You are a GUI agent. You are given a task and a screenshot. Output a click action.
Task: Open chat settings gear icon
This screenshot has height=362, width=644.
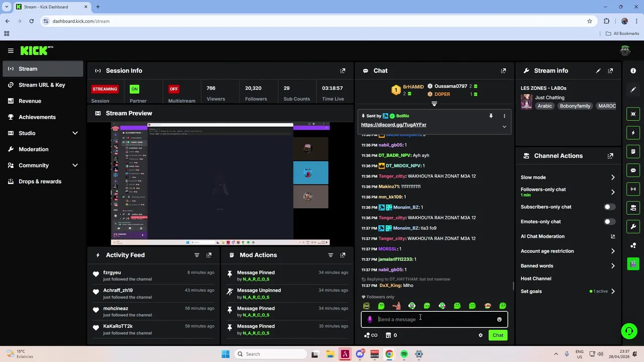[x=480, y=335]
